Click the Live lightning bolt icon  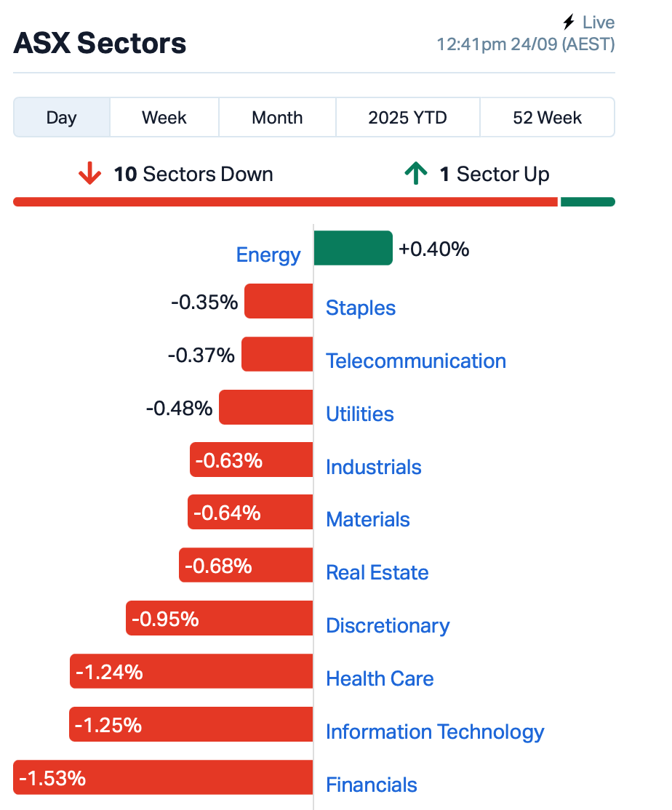[x=569, y=23]
